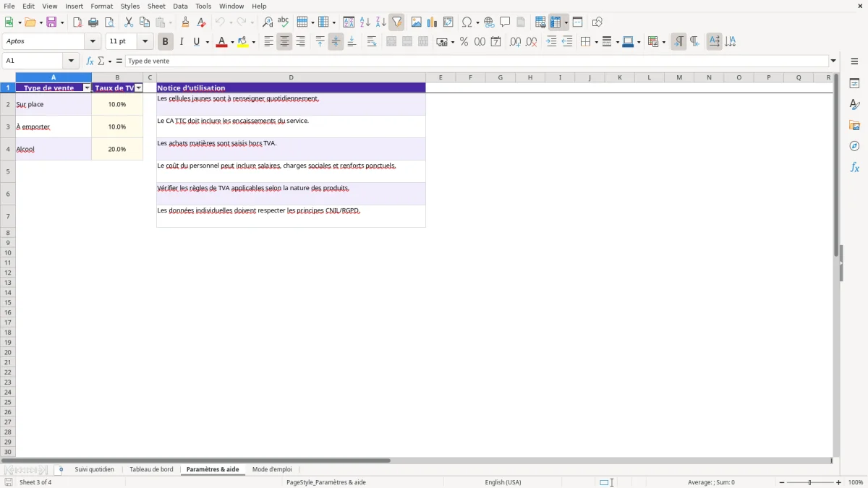The image size is (868, 488).
Task: Click the zoom slider in status bar
Action: pyautogui.click(x=810, y=482)
